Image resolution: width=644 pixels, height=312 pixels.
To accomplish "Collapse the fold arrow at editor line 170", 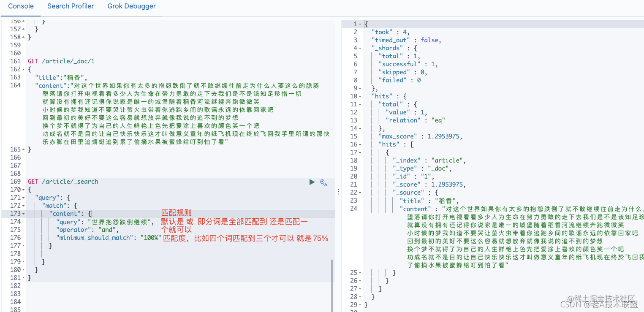I will (x=23, y=190).
